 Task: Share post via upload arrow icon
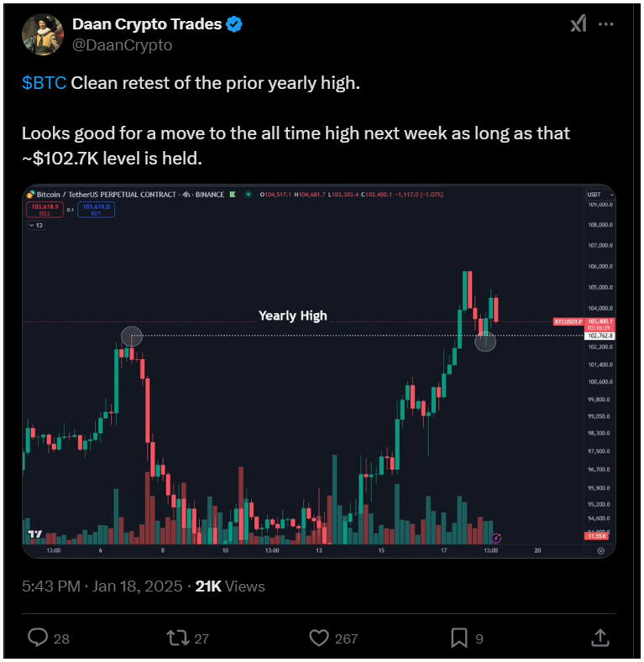[600, 638]
